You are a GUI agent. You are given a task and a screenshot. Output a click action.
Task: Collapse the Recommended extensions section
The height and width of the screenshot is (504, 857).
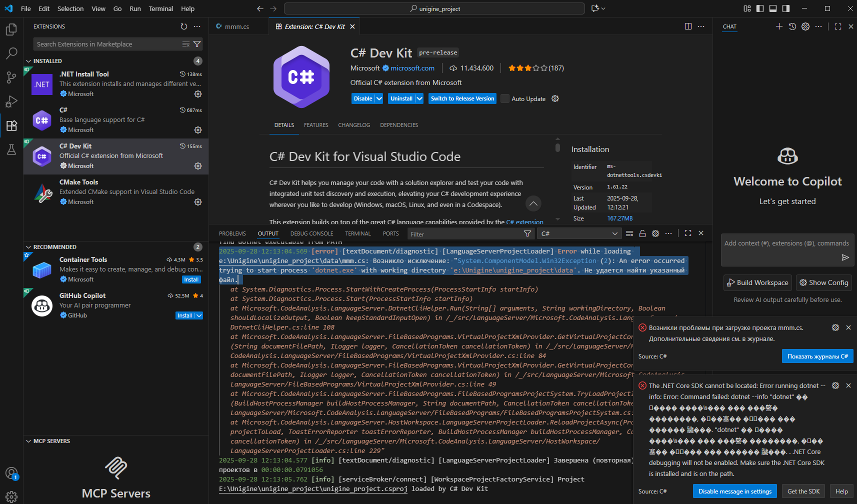point(28,247)
